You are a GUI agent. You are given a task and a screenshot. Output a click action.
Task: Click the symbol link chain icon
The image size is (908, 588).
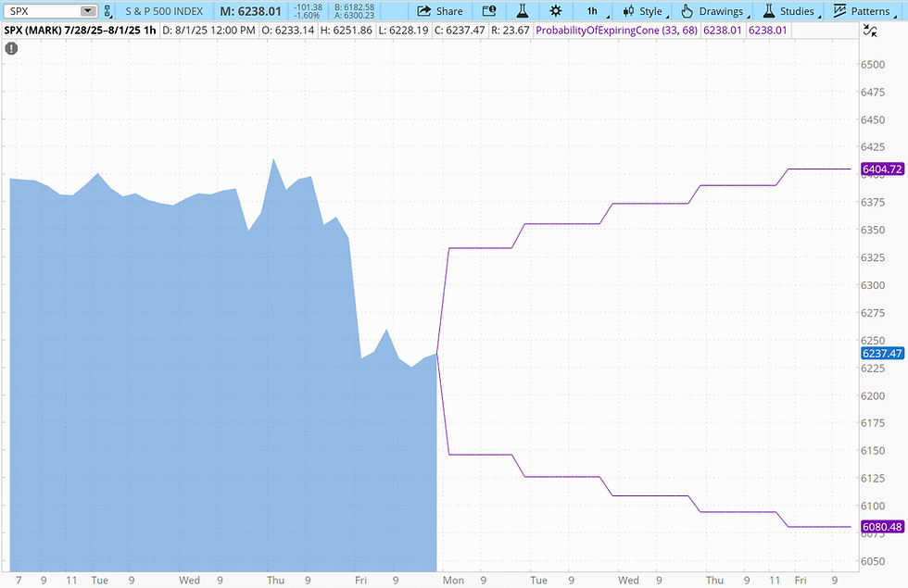click(x=107, y=11)
